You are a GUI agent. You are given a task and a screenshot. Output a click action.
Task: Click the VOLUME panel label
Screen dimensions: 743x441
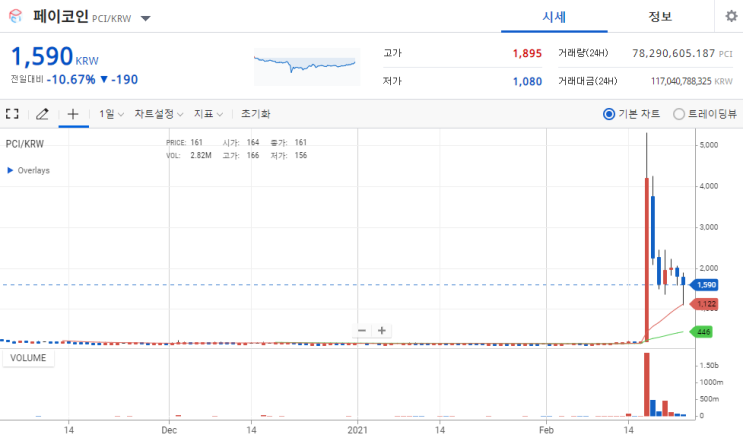tap(28, 358)
